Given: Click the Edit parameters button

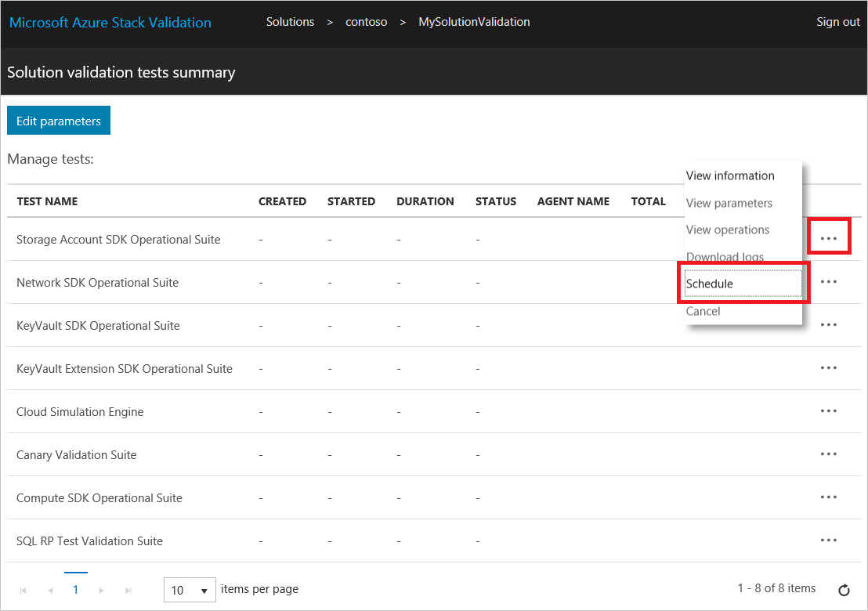Looking at the screenshot, I should point(59,121).
